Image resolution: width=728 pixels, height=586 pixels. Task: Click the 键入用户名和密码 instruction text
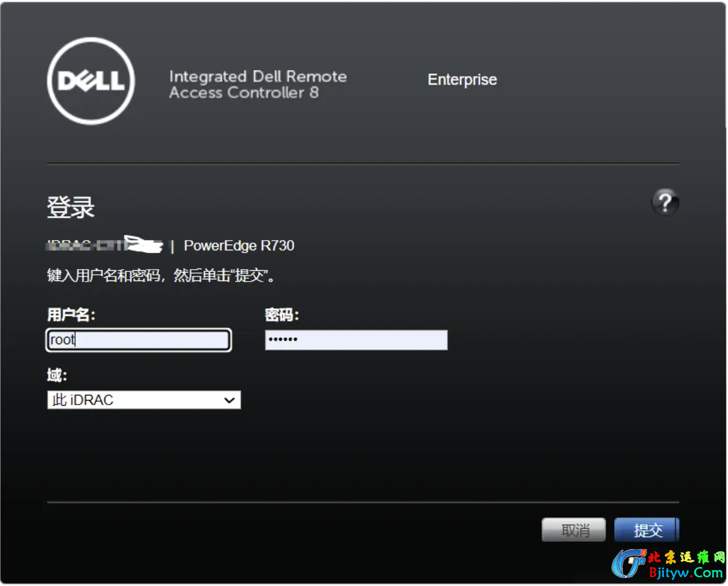coord(161,276)
